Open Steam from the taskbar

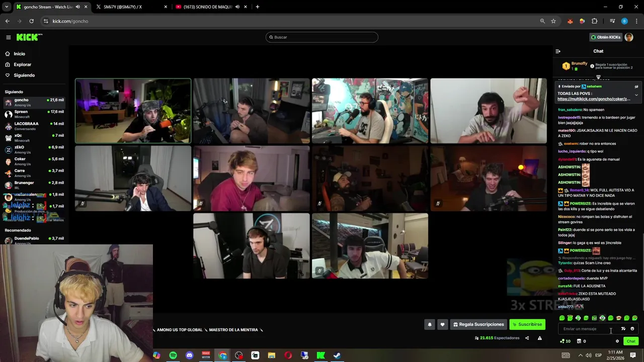pyautogui.click(x=337, y=355)
